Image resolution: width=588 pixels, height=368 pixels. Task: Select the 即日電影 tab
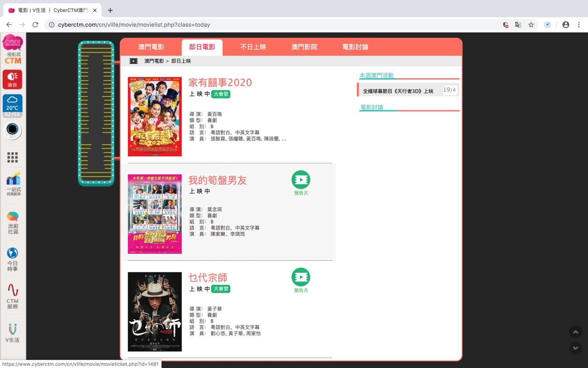202,47
